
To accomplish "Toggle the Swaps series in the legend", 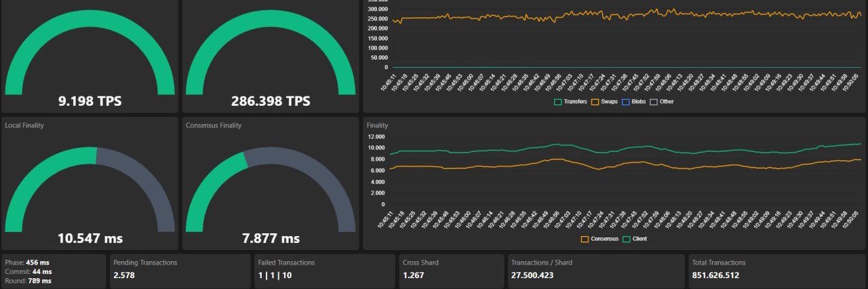I will (x=606, y=102).
